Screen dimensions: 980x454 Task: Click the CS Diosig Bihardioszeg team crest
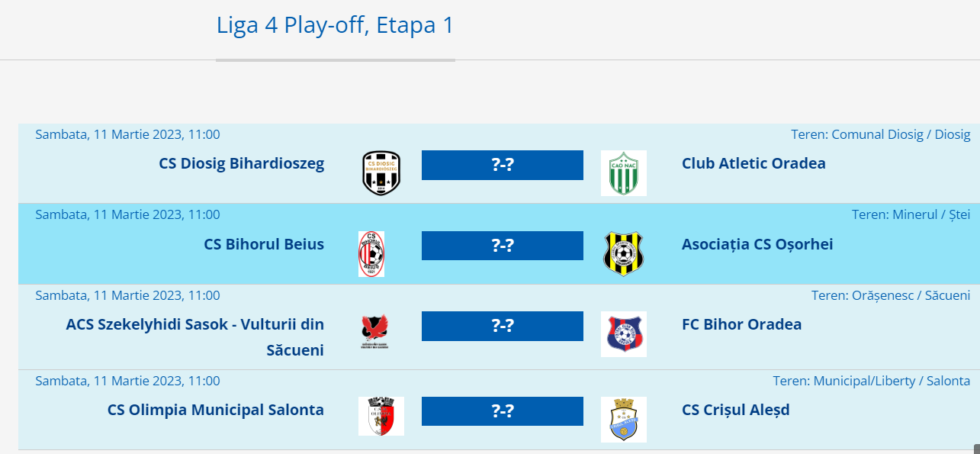[x=381, y=173]
